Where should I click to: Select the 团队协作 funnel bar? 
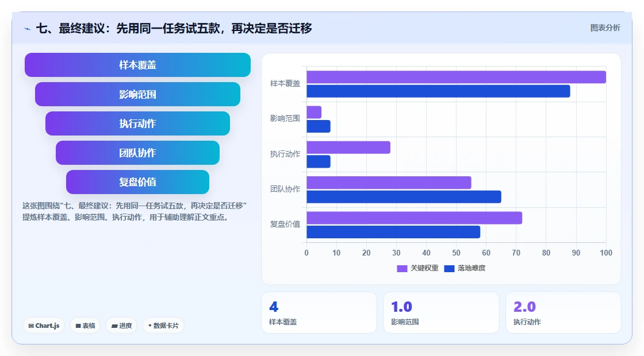(137, 153)
